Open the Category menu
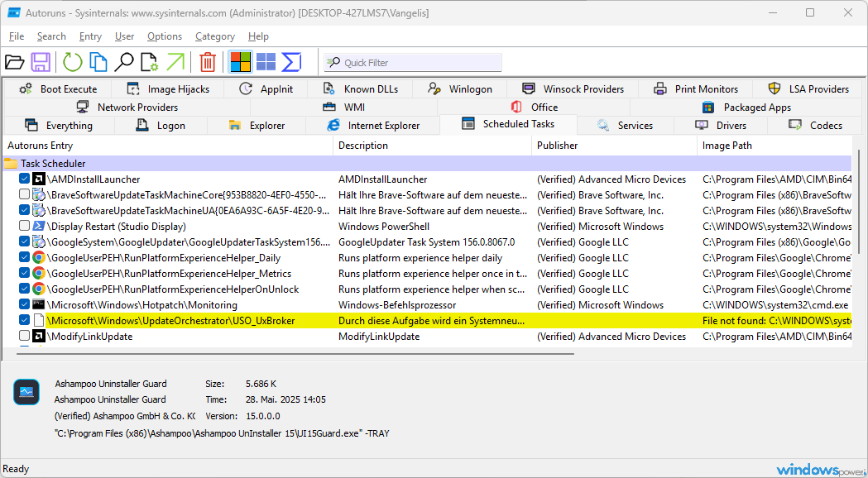Screen dimensions: 868x478 pyautogui.click(x=215, y=36)
